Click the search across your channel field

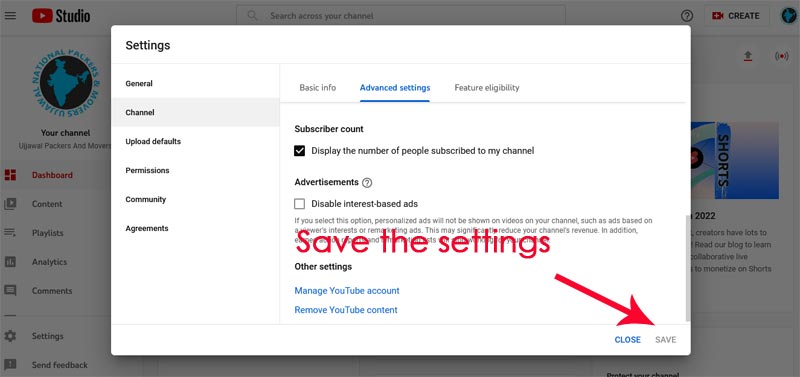pos(401,16)
